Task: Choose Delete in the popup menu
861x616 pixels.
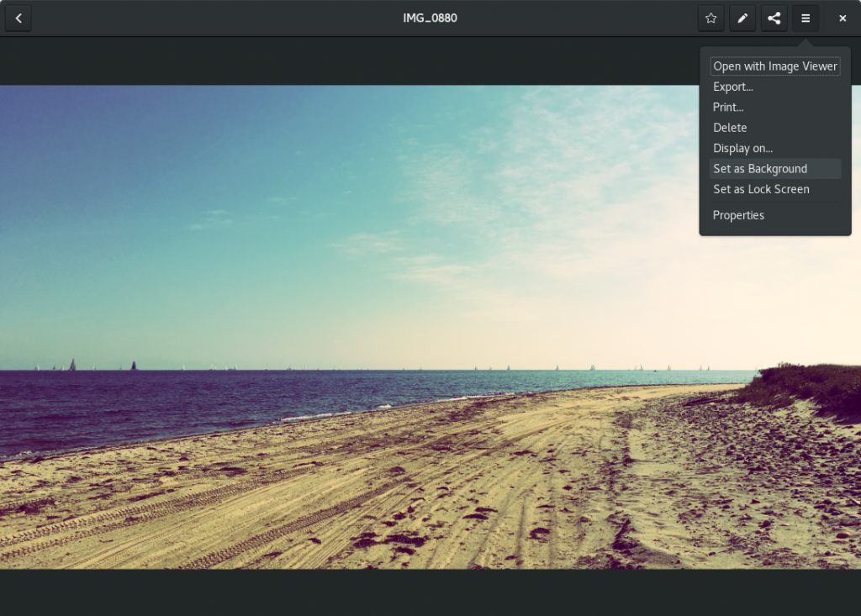Action: (730, 128)
